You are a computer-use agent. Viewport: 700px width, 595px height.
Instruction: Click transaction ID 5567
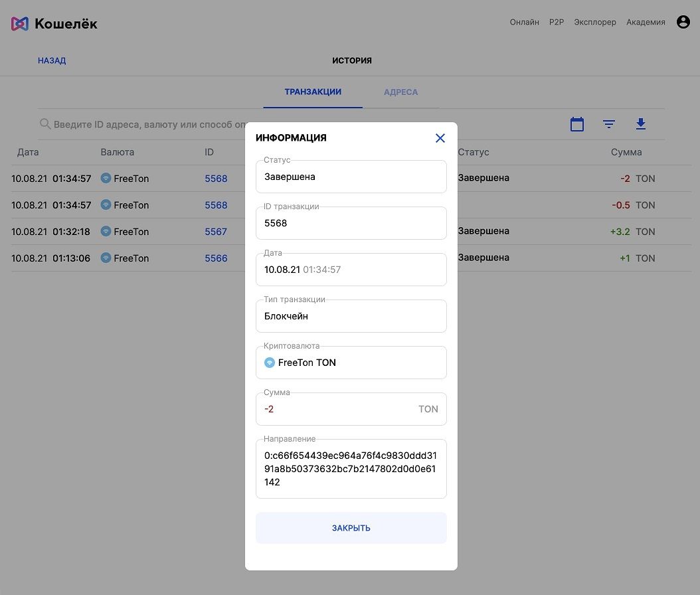[216, 232]
